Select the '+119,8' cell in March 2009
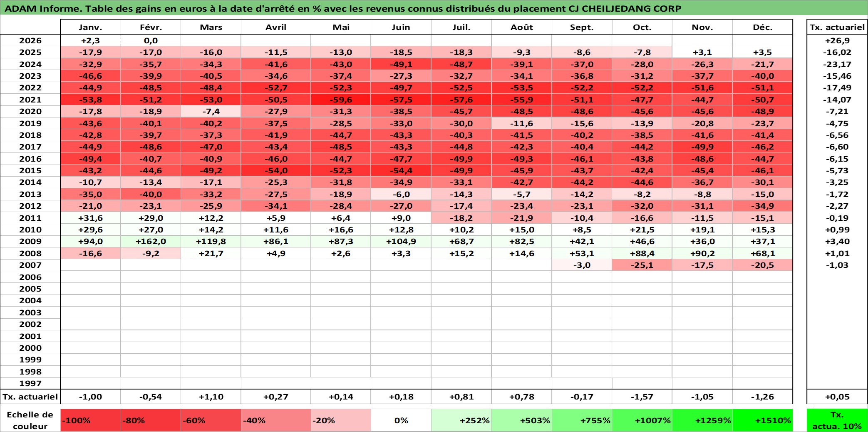This screenshot has width=868, height=432. click(211, 241)
